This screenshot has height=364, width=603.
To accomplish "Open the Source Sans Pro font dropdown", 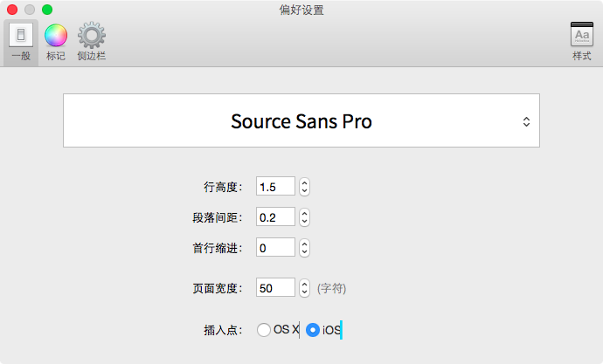I will pyautogui.click(x=301, y=120).
